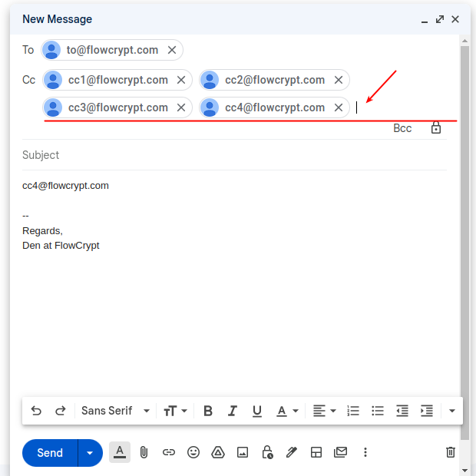Toggle bold formatting
Screen dimensions: 476x476
(208, 411)
